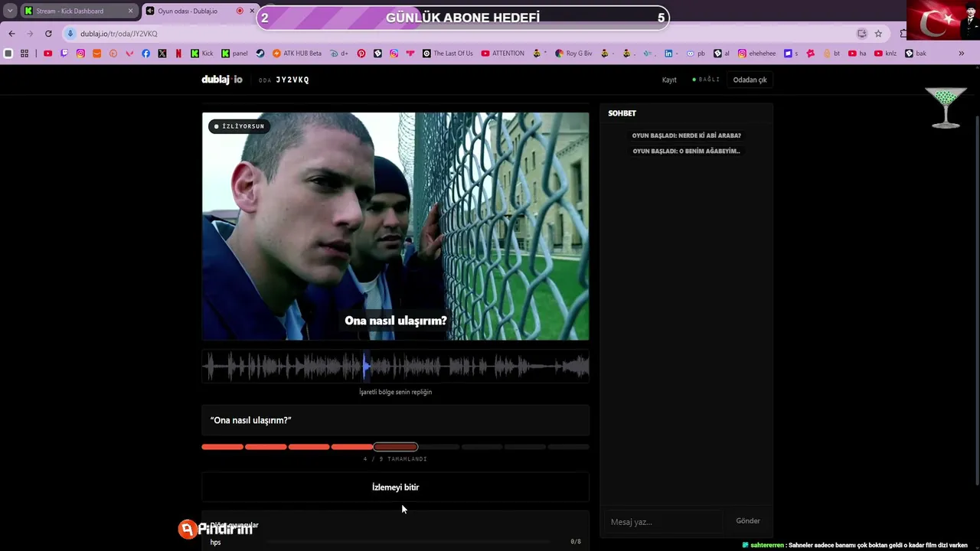
Task: Open the Facebook bookmark
Action: [146, 54]
